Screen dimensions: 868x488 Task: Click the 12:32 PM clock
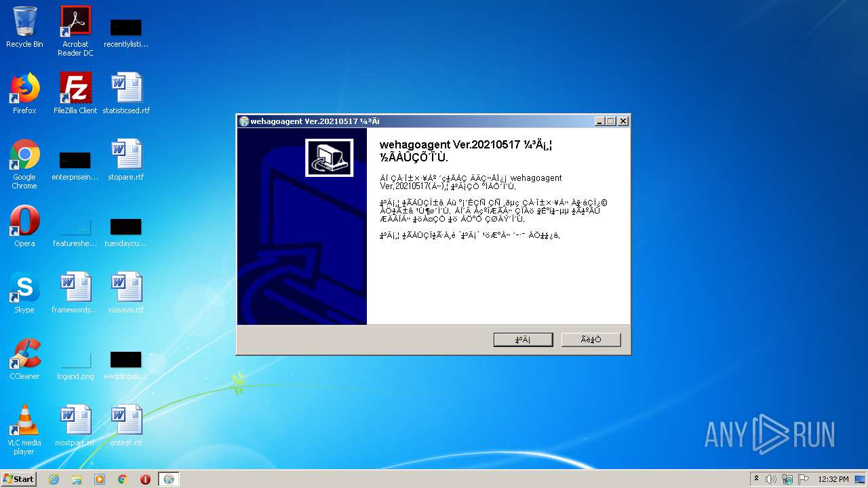(x=833, y=479)
